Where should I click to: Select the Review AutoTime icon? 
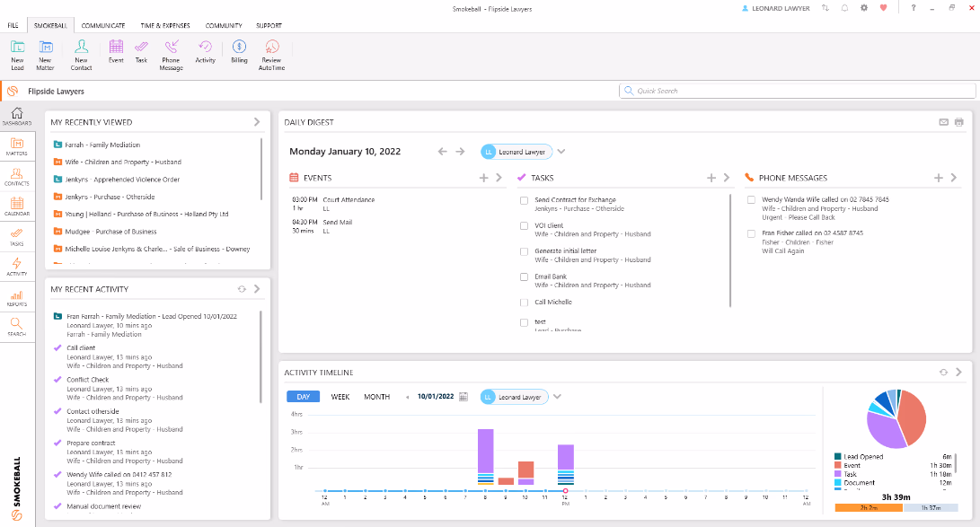point(270,54)
